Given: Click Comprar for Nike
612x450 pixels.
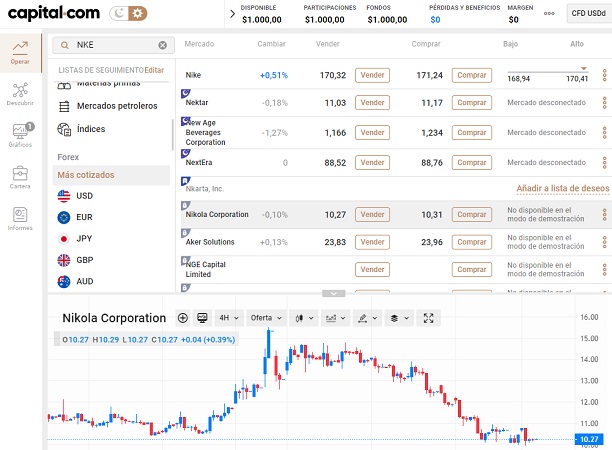Looking at the screenshot, I should pyautogui.click(x=471, y=75).
